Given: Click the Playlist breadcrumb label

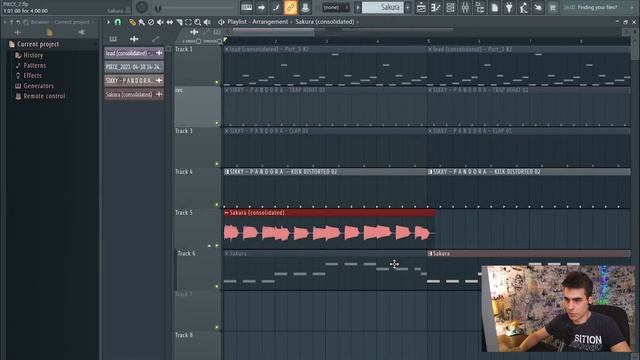Looking at the screenshot, I should [237, 22].
